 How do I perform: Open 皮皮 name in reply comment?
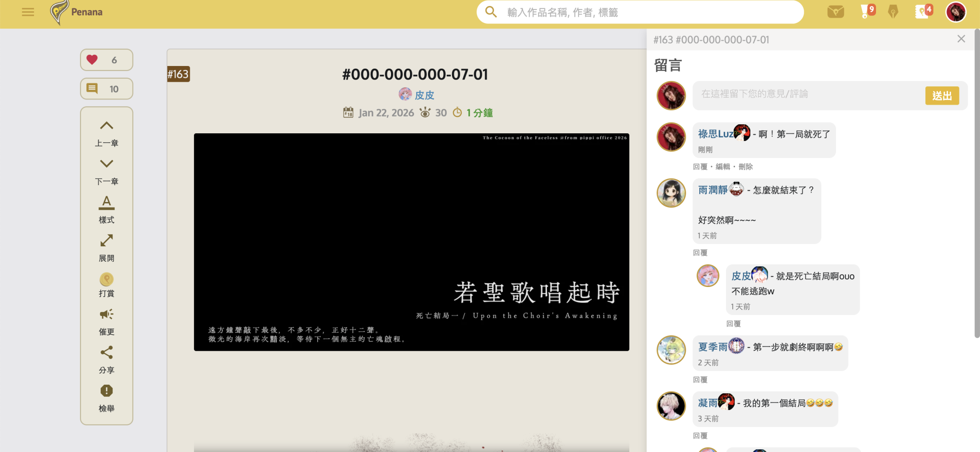(741, 276)
